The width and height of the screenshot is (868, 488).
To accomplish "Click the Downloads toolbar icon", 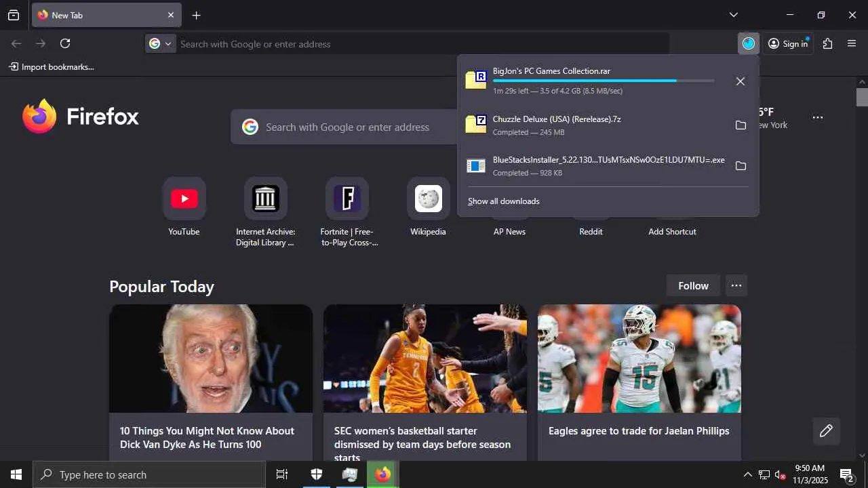I will coord(748,43).
